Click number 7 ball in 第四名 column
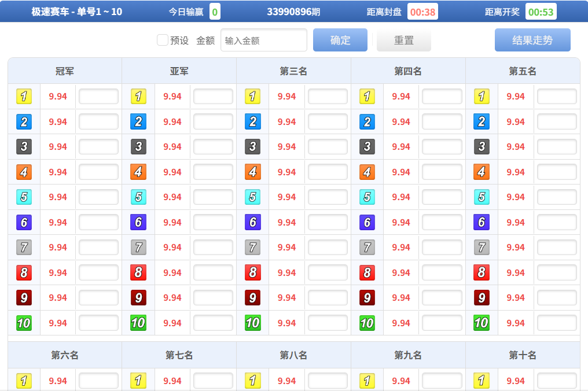 367,247
